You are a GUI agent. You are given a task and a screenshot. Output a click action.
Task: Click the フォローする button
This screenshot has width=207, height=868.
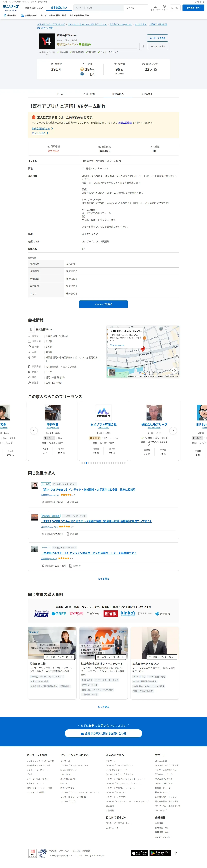pyautogui.click(x=158, y=47)
